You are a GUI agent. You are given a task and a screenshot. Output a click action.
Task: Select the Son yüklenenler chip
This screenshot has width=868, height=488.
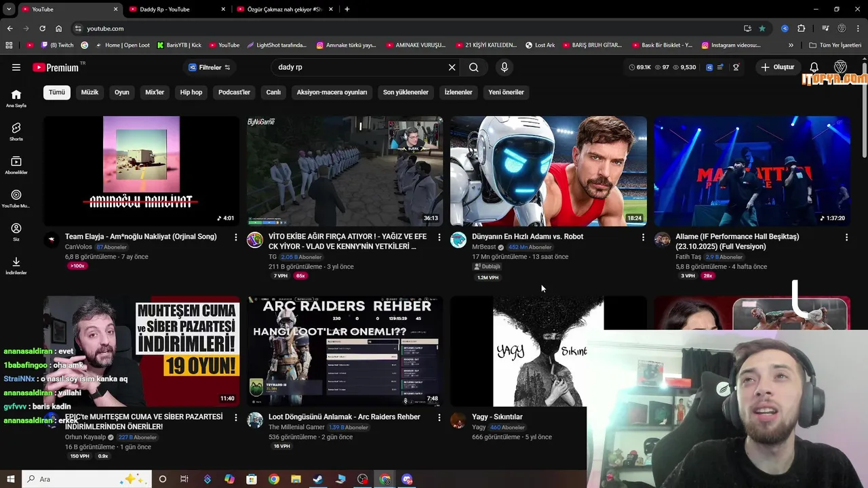point(406,92)
